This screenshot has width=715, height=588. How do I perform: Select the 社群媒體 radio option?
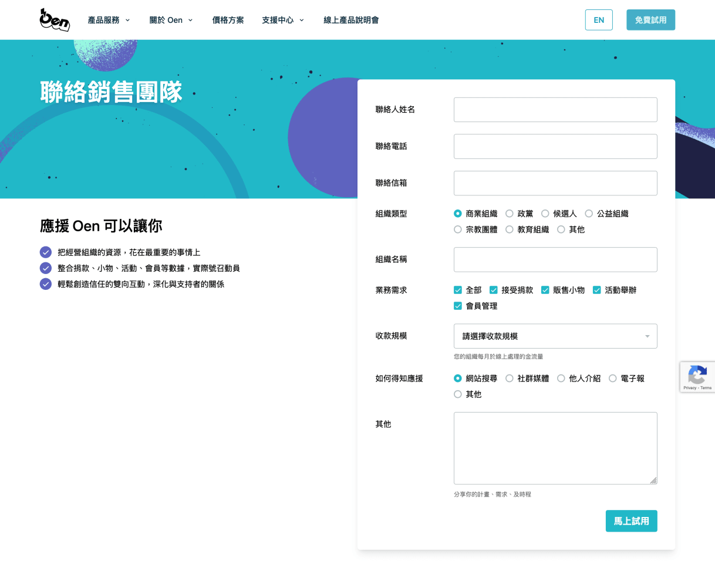click(x=510, y=379)
